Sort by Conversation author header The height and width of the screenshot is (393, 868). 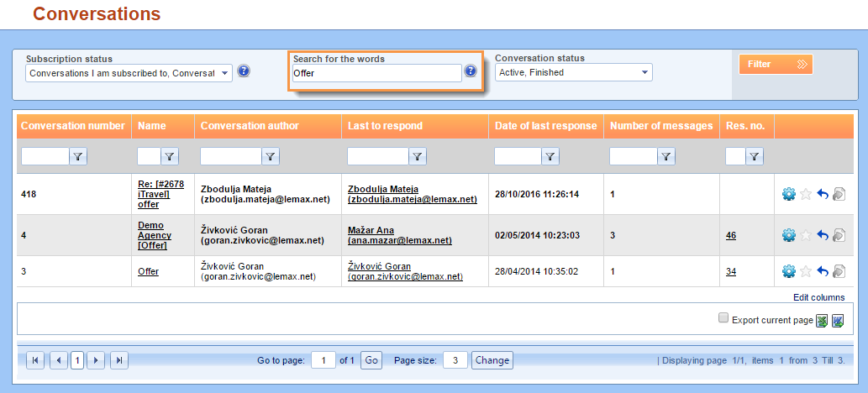tap(250, 126)
